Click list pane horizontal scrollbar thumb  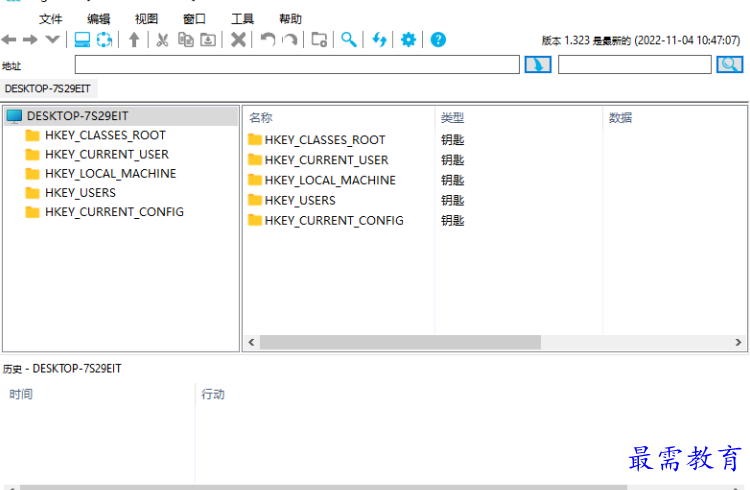400,342
